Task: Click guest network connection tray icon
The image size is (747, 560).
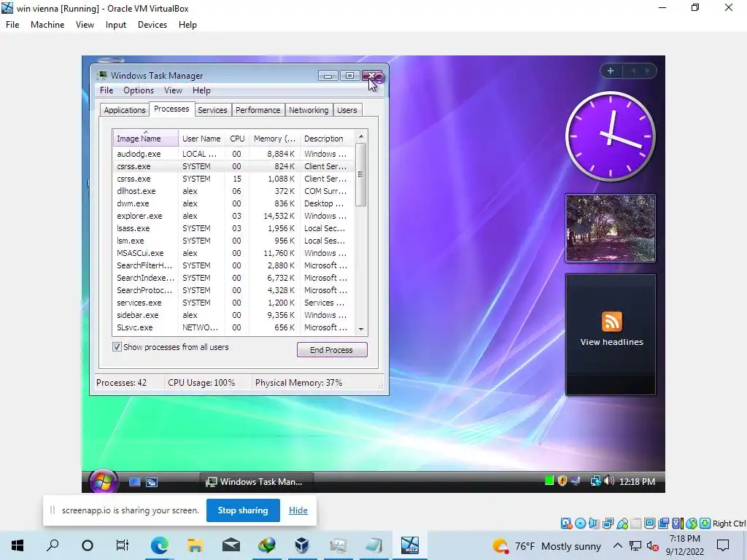Action: click(595, 481)
